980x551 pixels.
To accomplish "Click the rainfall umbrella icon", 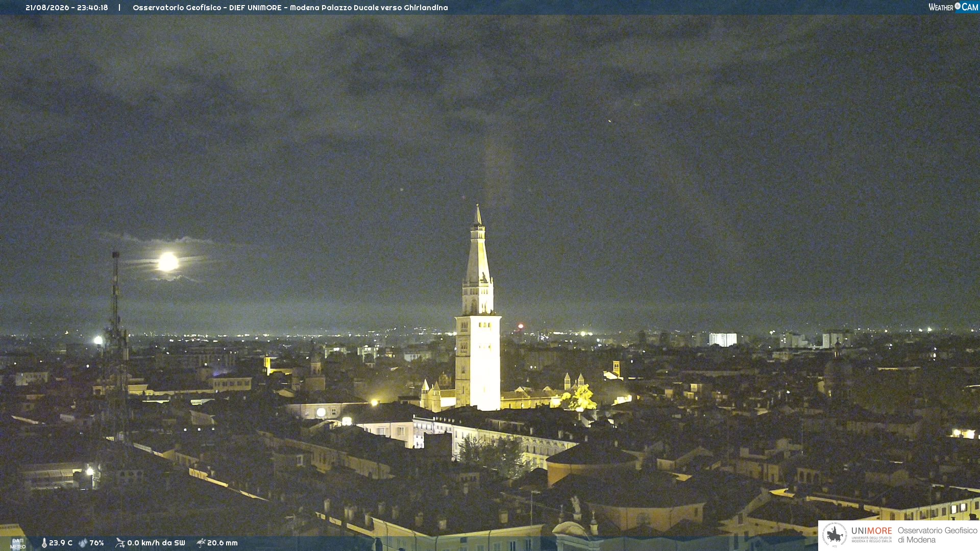I will point(201,543).
